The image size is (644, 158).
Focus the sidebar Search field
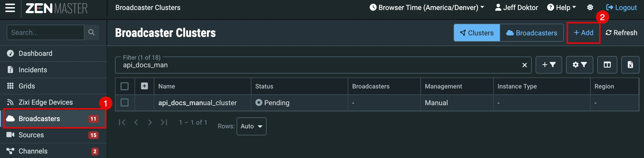tap(45, 32)
